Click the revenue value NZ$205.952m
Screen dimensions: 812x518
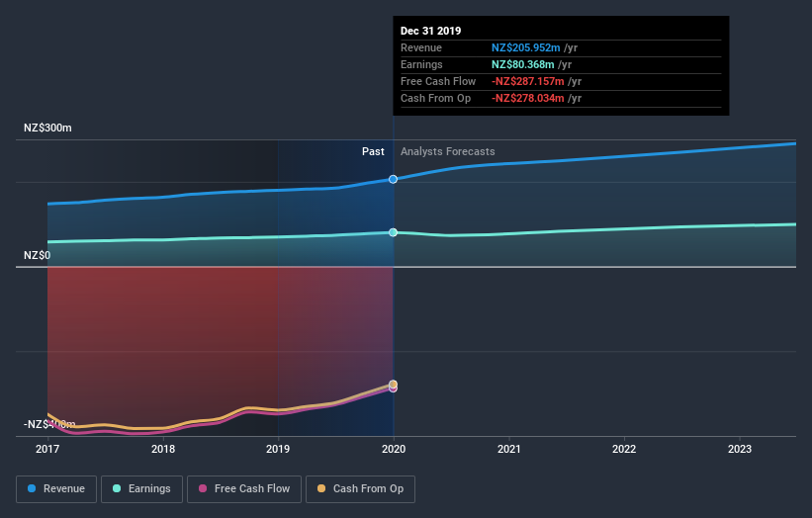pos(525,47)
